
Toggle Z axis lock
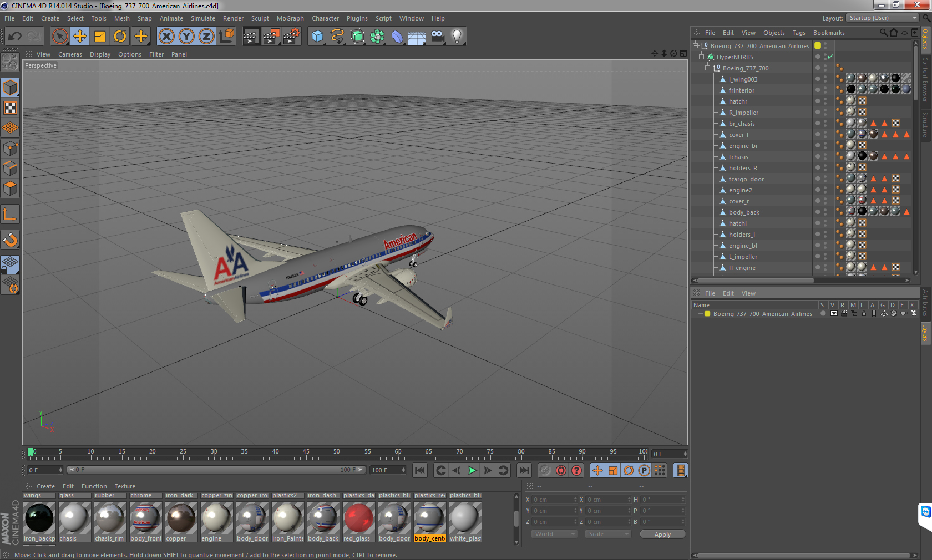click(206, 37)
